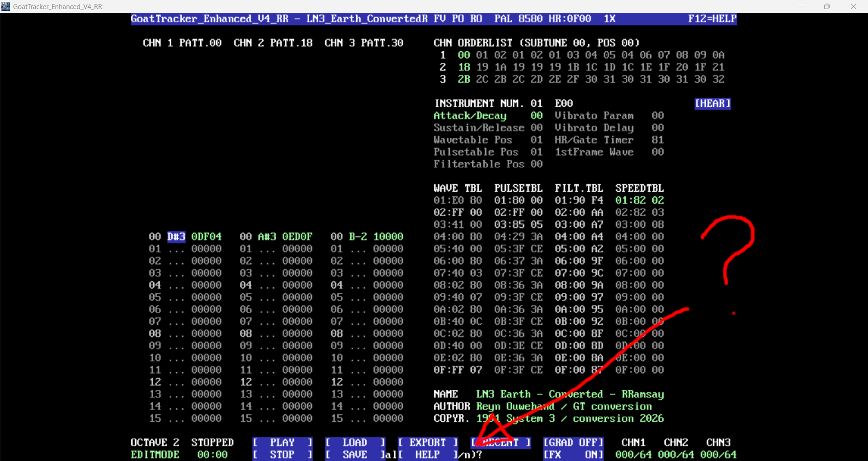Click the SAVE button
Screen dimensions: 868x461
click(x=355, y=455)
